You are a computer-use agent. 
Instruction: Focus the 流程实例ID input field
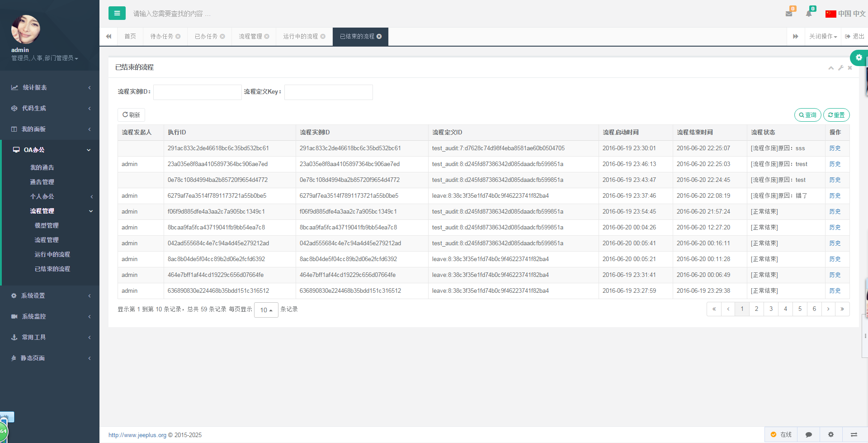pyautogui.click(x=198, y=92)
